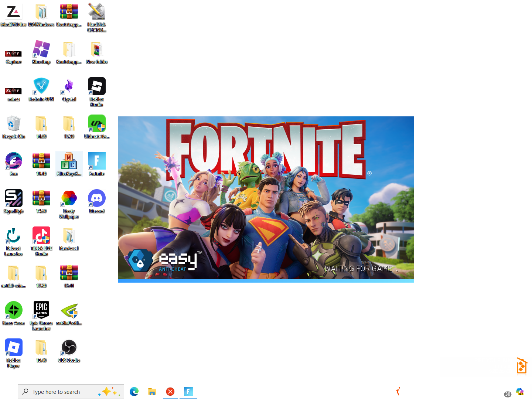This screenshot has width=532, height=399.
Task: Select the FilterKeysS... desktop icon
Action: pyautogui.click(x=69, y=164)
